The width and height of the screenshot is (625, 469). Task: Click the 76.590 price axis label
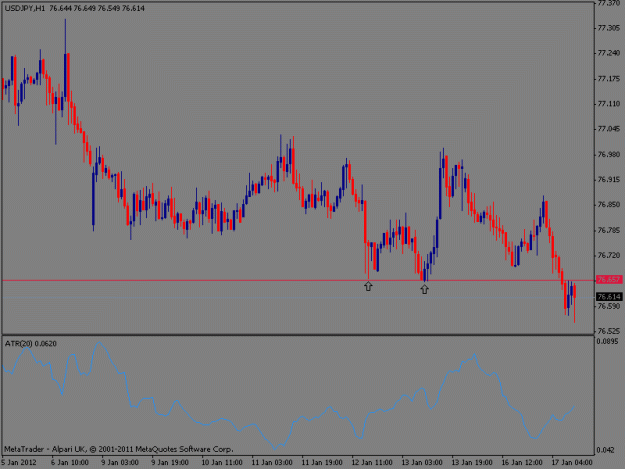(609, 306)
